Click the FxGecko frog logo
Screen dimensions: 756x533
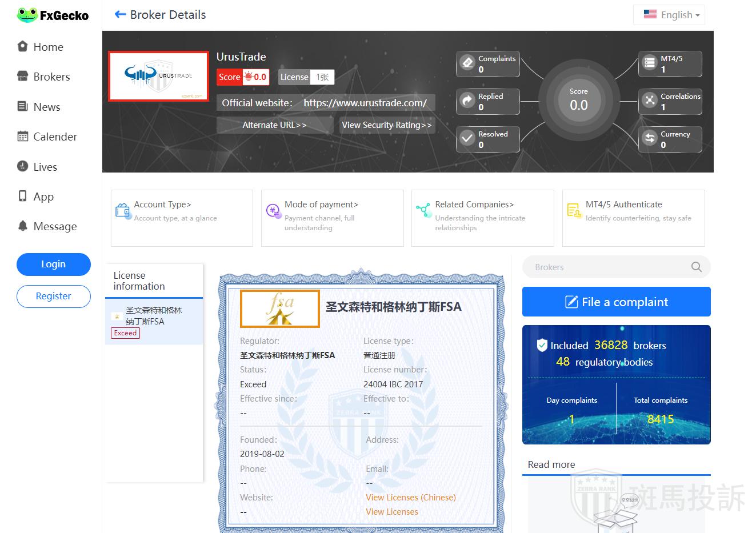(27, 15)
